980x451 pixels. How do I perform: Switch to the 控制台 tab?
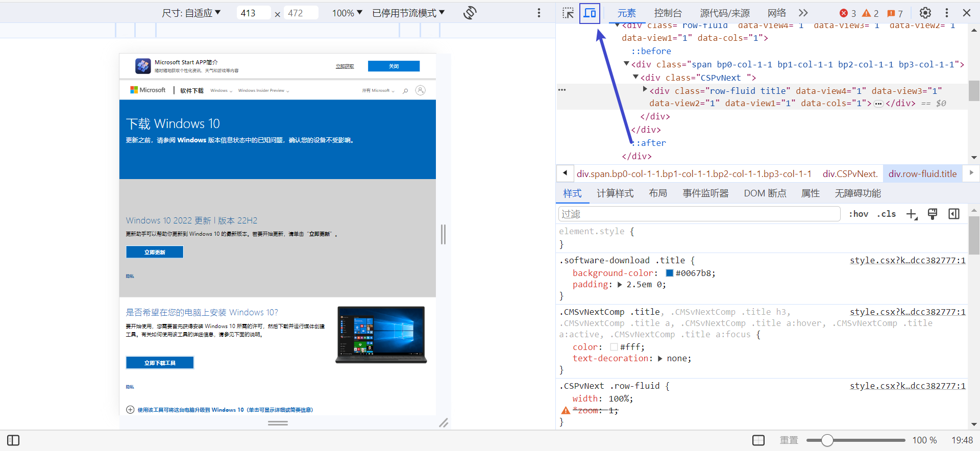point(668,13)
